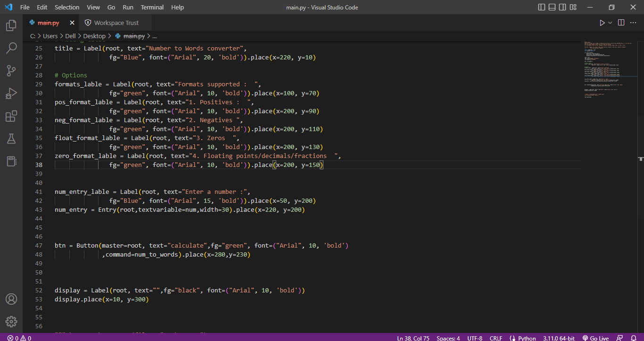Screen dimensions: 644x341
Task: Click Ln 38, Col 75 in status bar
Action: 413,338
